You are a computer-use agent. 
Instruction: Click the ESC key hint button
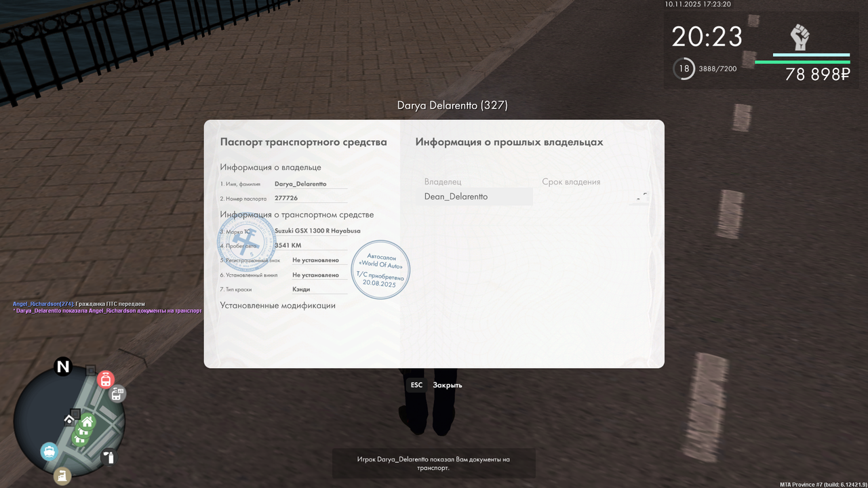coord(416,385)
